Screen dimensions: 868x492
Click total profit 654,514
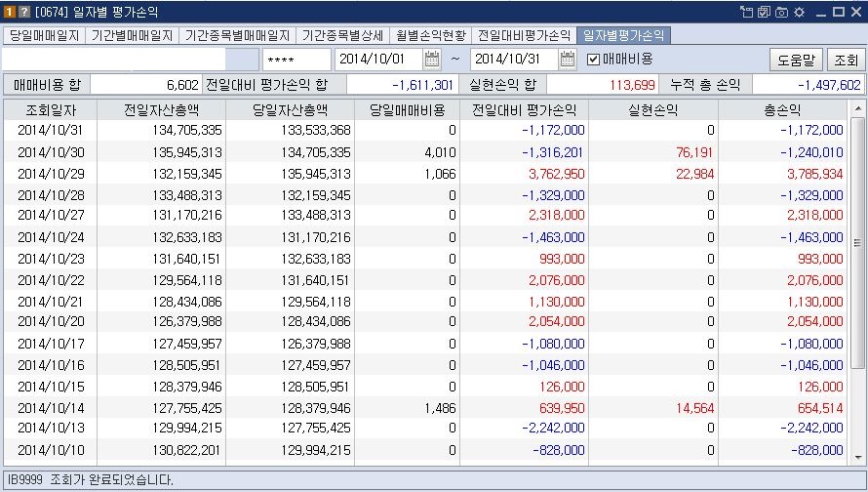820,408
